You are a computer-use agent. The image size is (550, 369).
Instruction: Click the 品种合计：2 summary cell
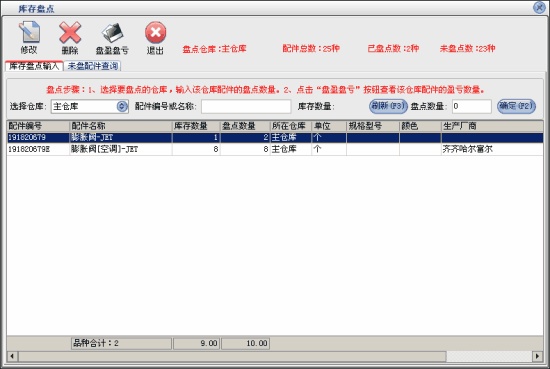[x=121, y=343]
